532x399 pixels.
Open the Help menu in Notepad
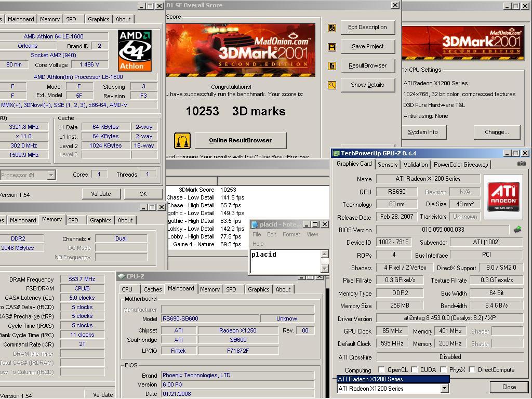258,244
